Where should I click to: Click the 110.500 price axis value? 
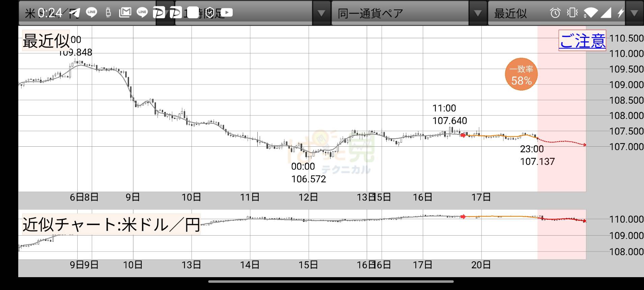626,38
